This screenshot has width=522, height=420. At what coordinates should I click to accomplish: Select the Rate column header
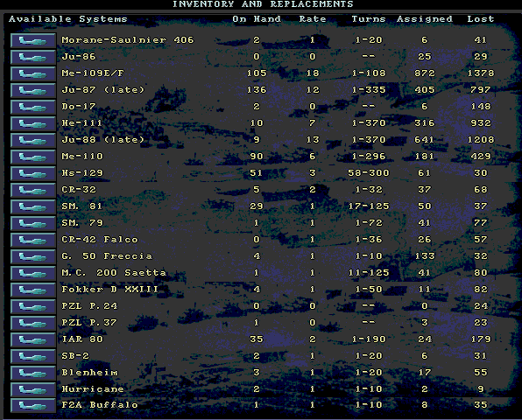coord(313,19)
